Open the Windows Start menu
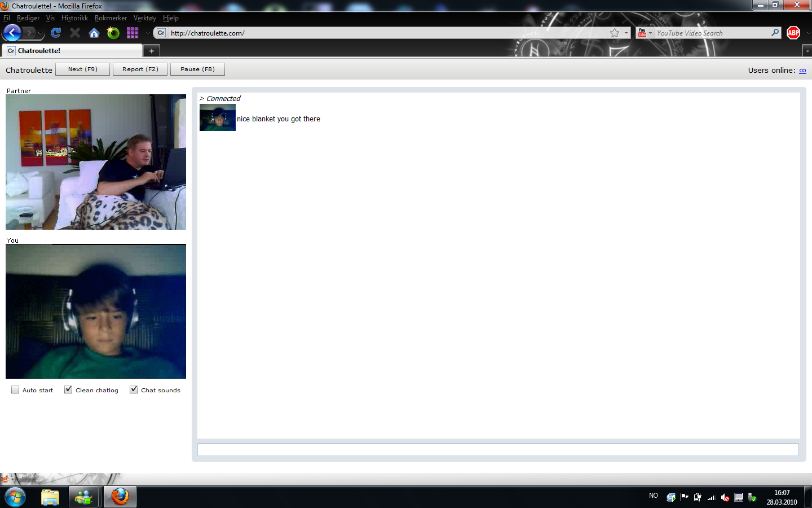The width and height of the screenshot is (812, 508). click(x=15, y=497)
